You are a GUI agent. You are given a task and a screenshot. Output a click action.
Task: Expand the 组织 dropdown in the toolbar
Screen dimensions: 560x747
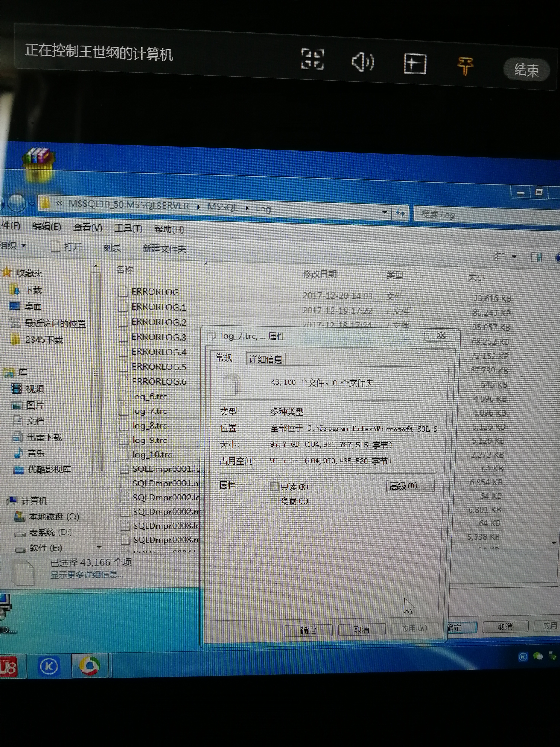coord(13,245)
